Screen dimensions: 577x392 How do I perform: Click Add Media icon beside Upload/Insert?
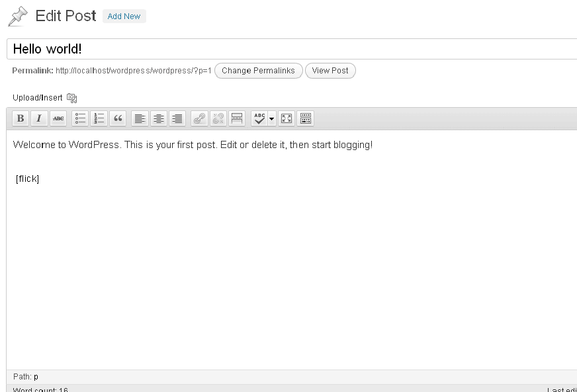[x=71, y=98]
